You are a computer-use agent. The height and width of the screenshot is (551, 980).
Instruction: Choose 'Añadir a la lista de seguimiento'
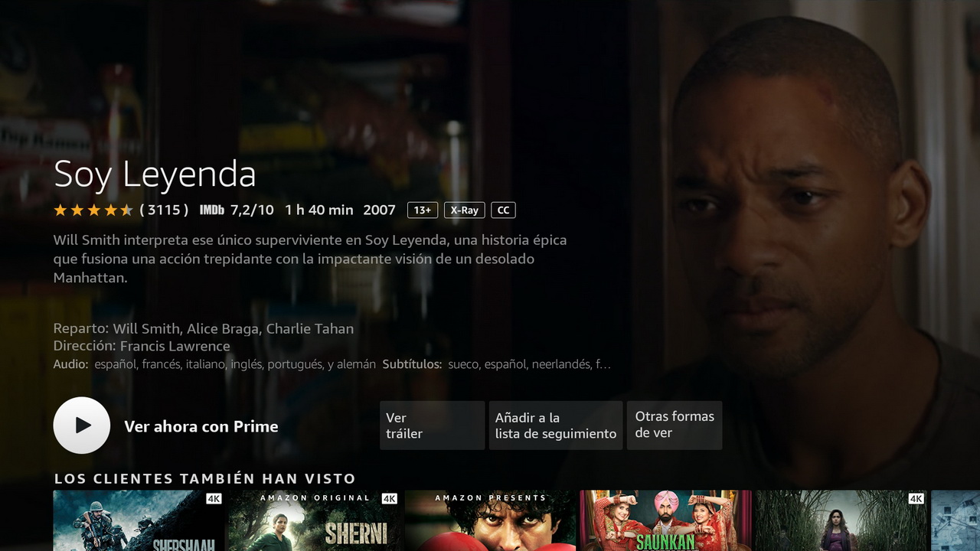click(556, 425)
